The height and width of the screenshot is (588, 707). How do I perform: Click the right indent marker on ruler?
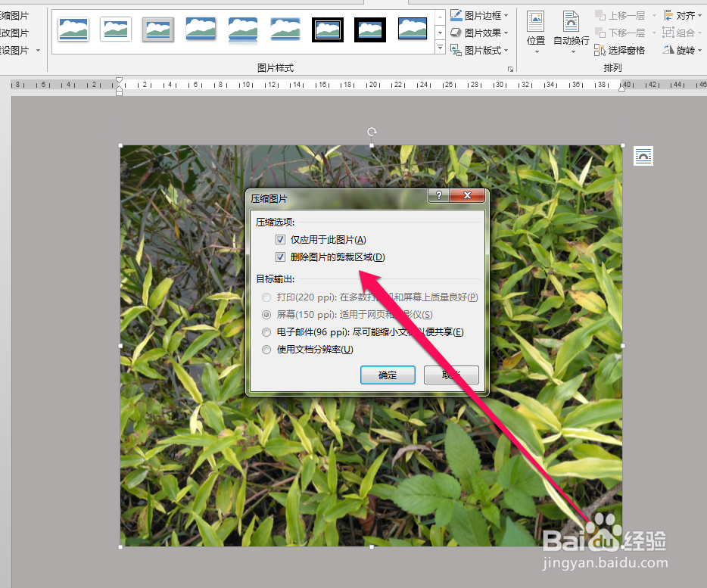click(x=621, y=89)
